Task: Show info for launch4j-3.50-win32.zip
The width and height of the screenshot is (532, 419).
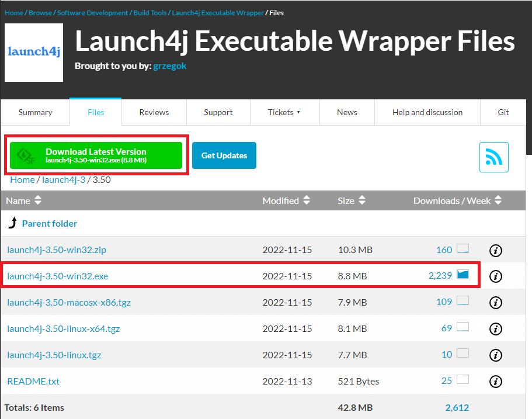Action: (496, 251)
